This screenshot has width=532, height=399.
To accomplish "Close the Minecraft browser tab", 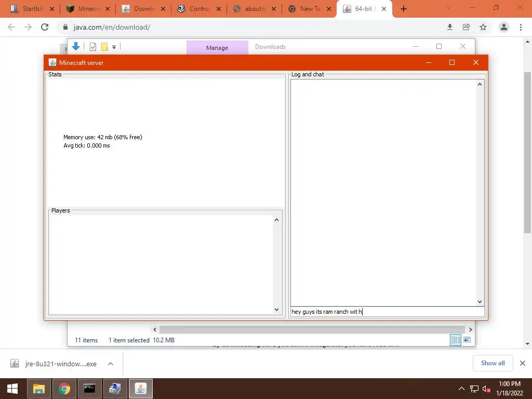I will click(108, 9).
